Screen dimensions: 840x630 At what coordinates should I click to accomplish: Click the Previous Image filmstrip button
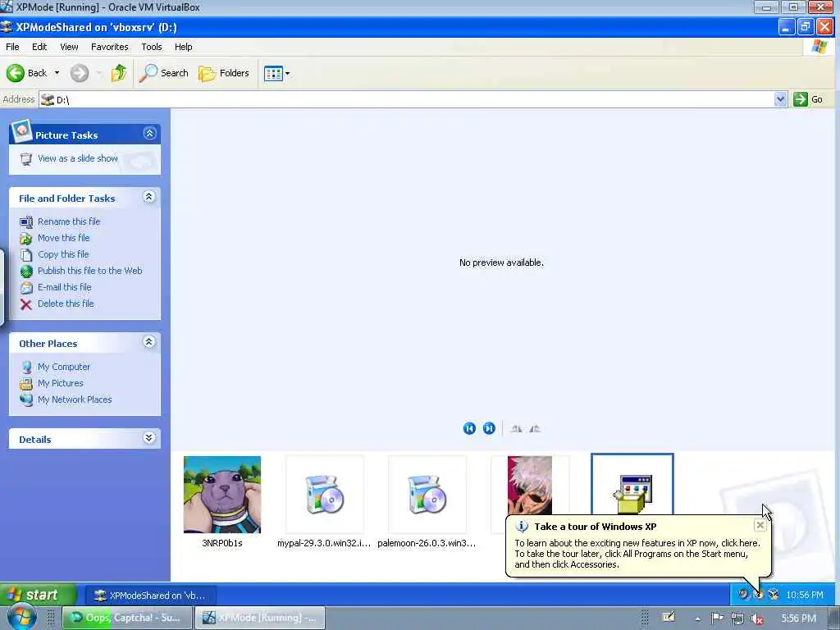click(469, 428)
